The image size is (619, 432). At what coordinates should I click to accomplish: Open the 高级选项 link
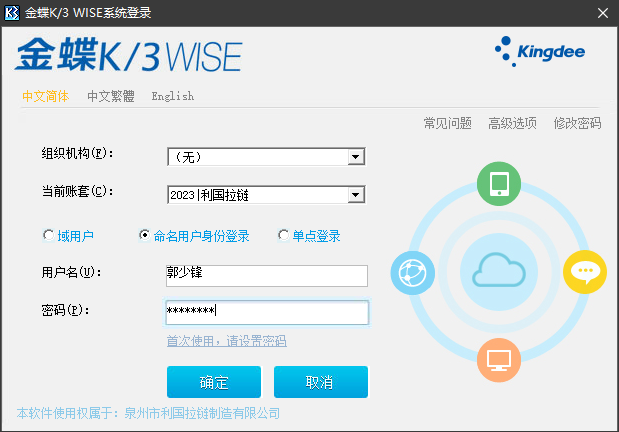pos(512,123)
